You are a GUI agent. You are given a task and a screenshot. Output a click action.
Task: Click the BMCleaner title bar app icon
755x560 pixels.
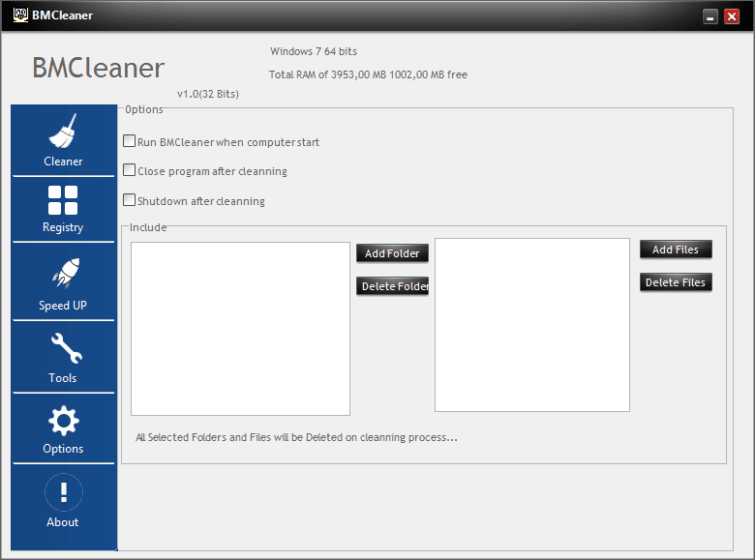pyautogui.click(x=20, y=15)
